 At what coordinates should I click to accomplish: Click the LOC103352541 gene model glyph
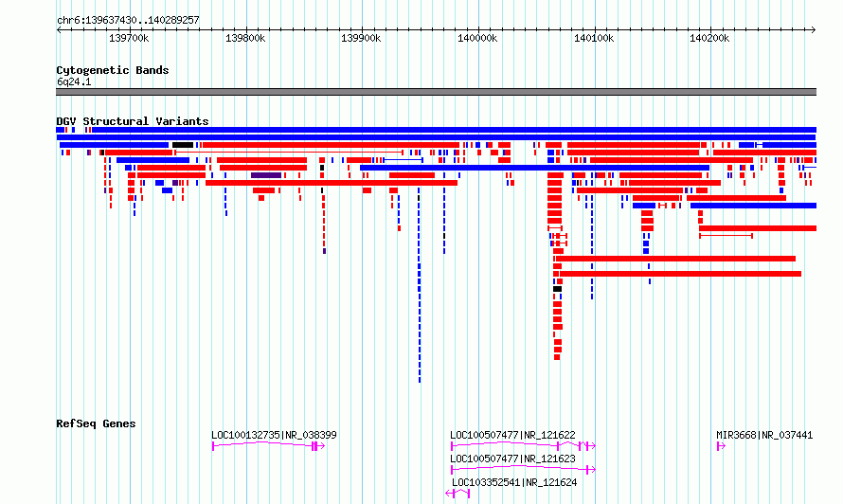(x=458, y=494)
